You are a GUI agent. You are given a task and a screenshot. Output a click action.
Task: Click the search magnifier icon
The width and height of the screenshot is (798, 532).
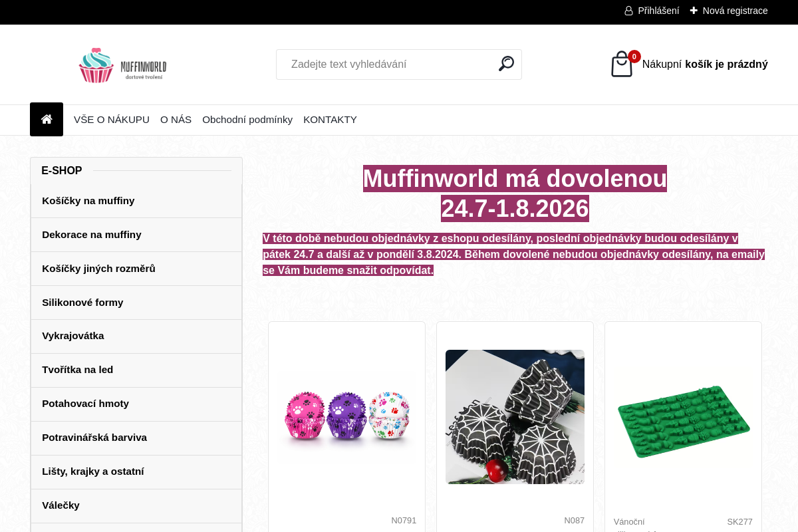pyautogui.click(x=506, y=64)
